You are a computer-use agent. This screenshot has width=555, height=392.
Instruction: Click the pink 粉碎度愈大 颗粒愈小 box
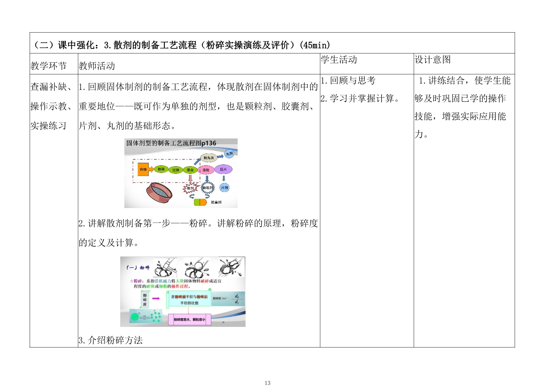(190, 319)
